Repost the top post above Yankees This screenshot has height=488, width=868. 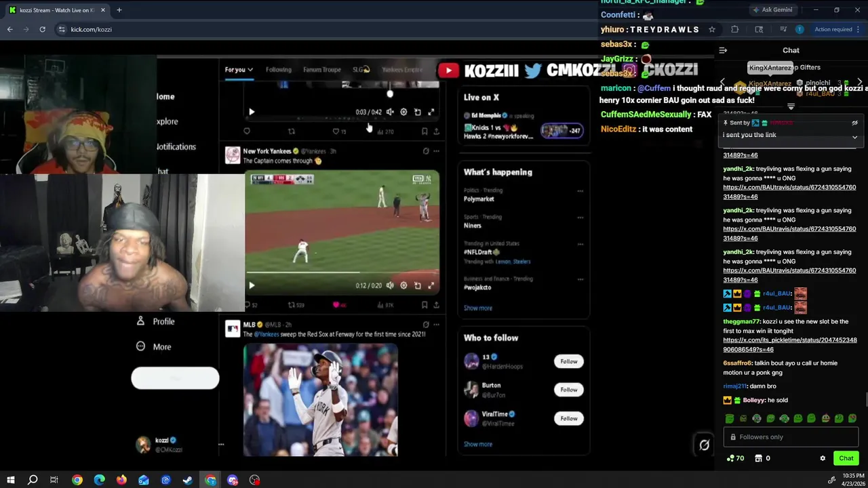pyautogui.click(x=292, y=131)
